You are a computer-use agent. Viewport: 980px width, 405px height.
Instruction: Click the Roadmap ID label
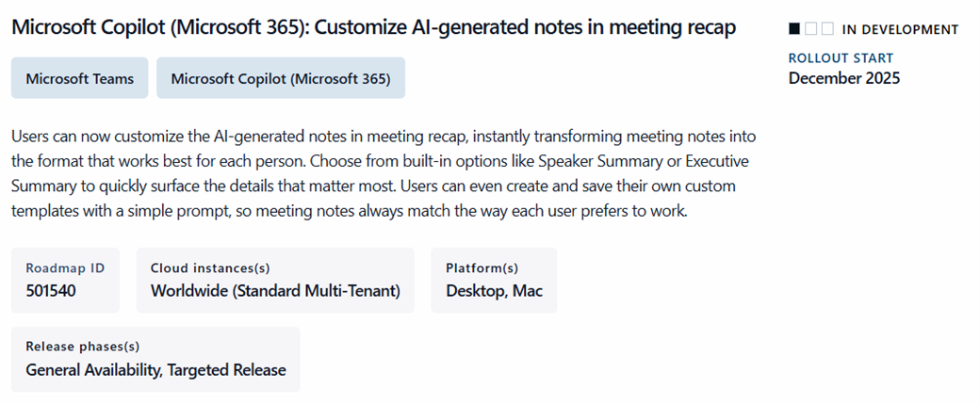[x=65, y=268]
